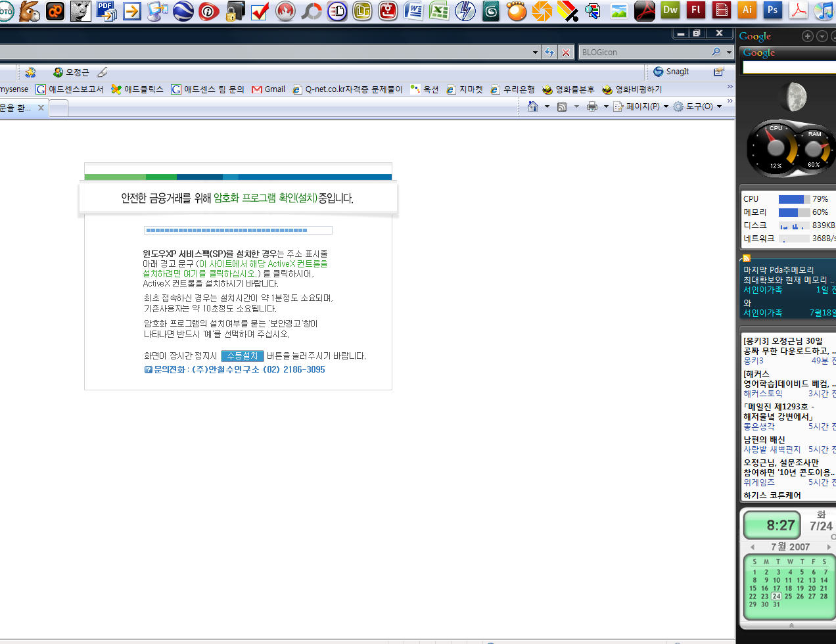Go to next month in calendar gadget
The height and width of the screenshot is (644, 836).
tap(829, 547)
